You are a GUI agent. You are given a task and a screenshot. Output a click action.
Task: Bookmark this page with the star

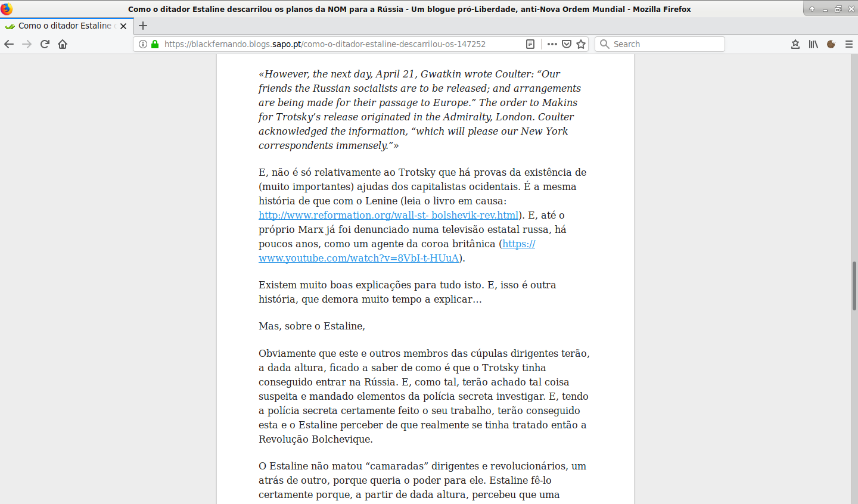tap(581, 44)
